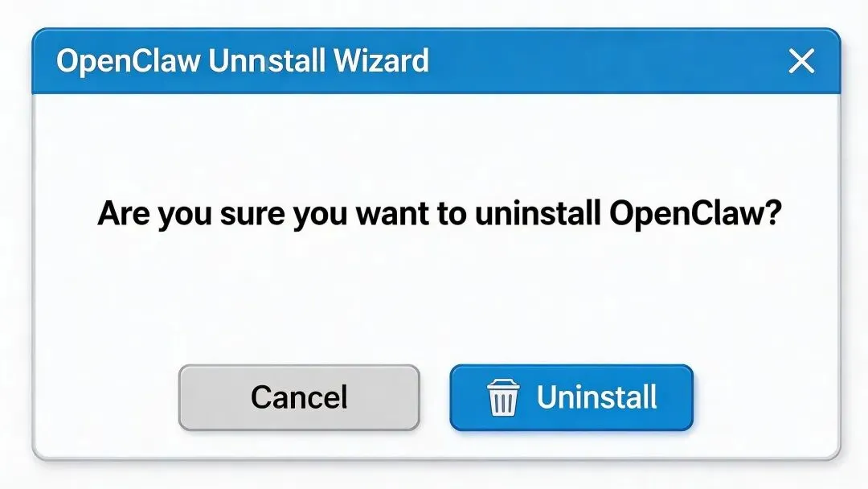The image size is (868, 489).
Task: Abort uninstalling by choosing Cancel
Action: point(299,397)
